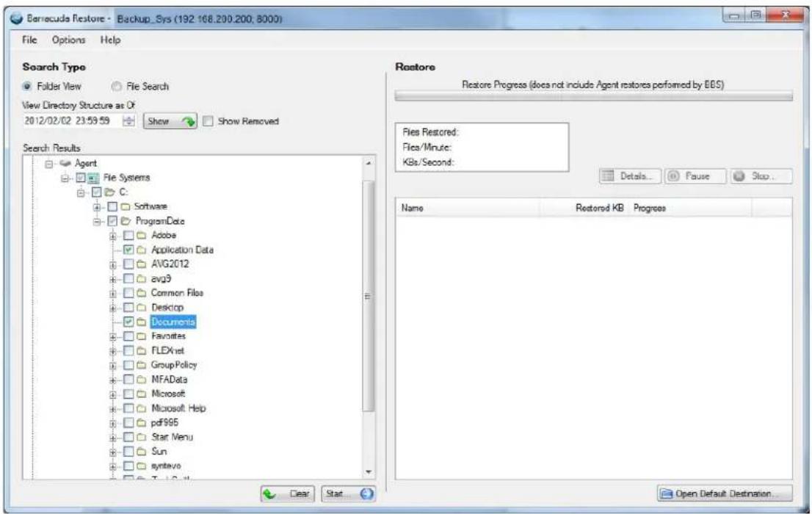Click the GroupPolicy folder icon
Image resolution: width=812 pixels, height=514 pixels.
pos(142,365)
